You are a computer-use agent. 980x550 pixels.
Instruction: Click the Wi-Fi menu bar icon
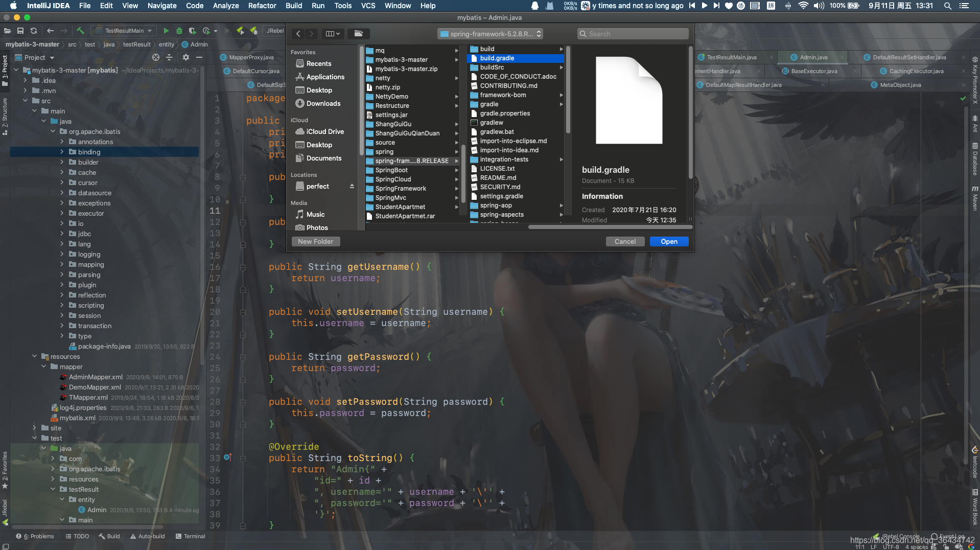[x=803, y=6]
